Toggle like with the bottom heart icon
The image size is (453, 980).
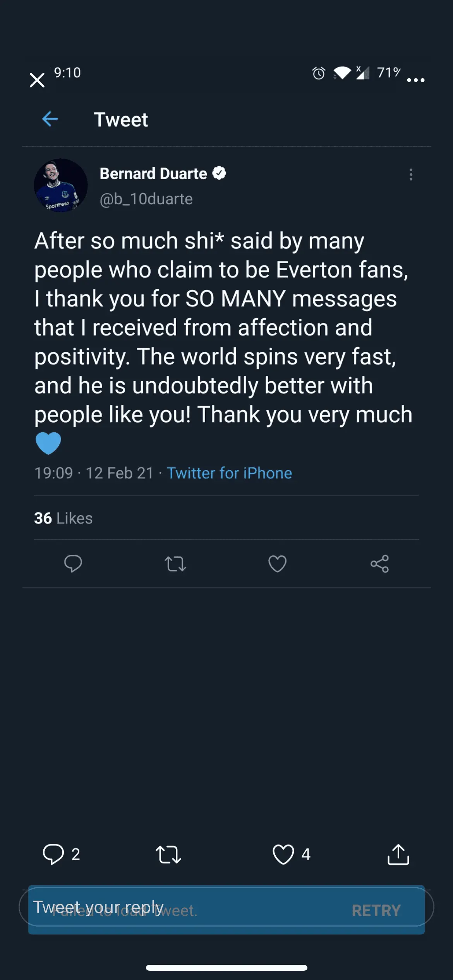pos(283,854)
